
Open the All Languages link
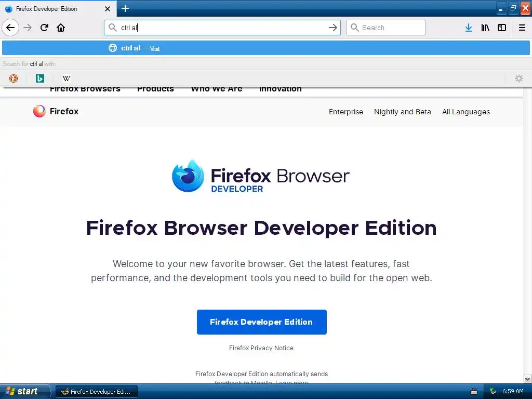pyautogui.click(x=466, y=112)
